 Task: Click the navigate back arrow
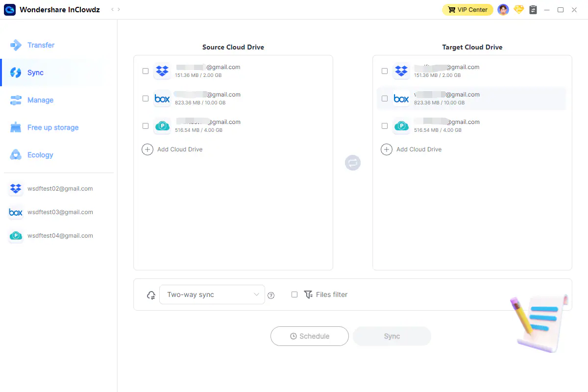tap(112, 10)
